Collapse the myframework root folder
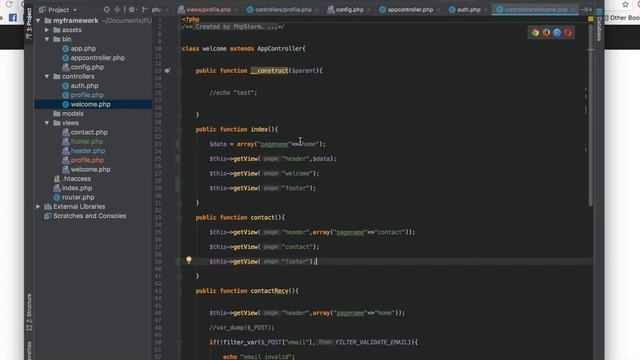Viewport: 640px width, 360px height. click(x=38, y=20)
